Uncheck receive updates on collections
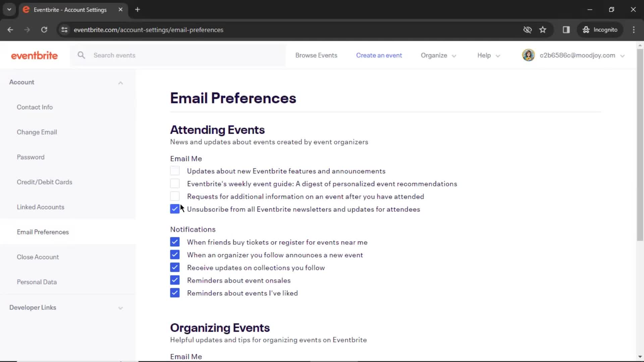The image size is (644, 362). point(175,267)
